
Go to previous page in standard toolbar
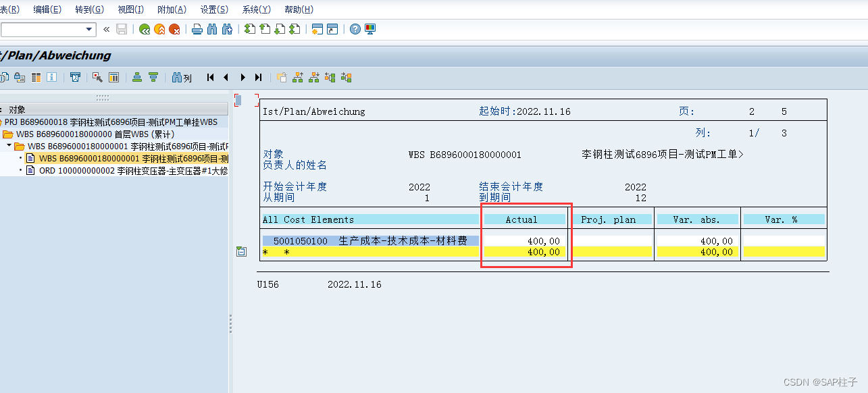coord(265,29)
